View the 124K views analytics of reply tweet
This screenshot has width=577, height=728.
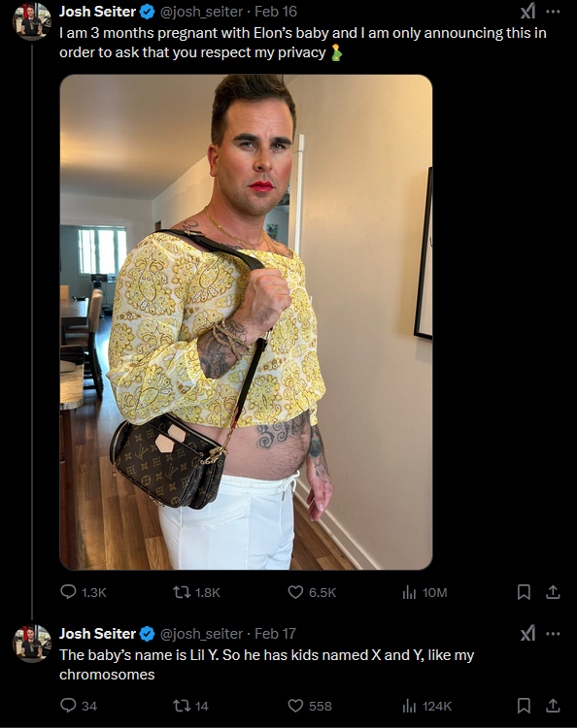click(x=409, y=706)
